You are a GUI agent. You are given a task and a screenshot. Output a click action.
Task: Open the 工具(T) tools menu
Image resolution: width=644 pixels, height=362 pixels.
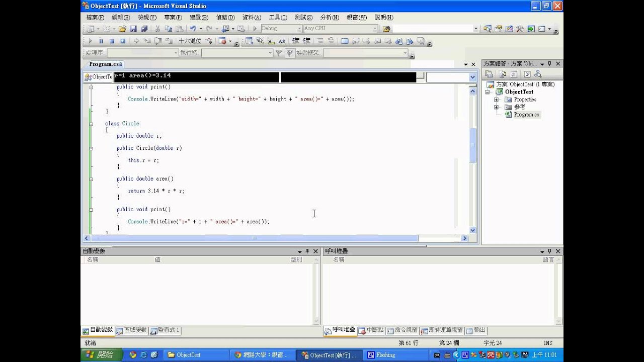click(278, 17)
